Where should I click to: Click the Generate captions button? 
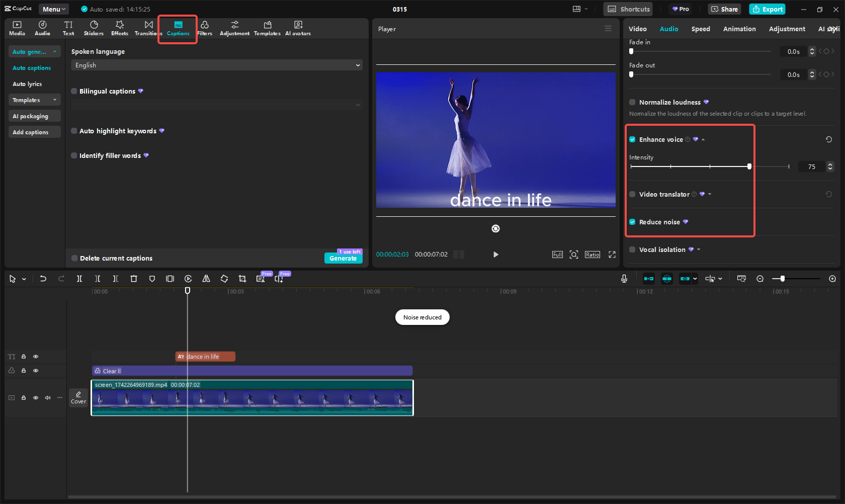[x=344, y=259]
